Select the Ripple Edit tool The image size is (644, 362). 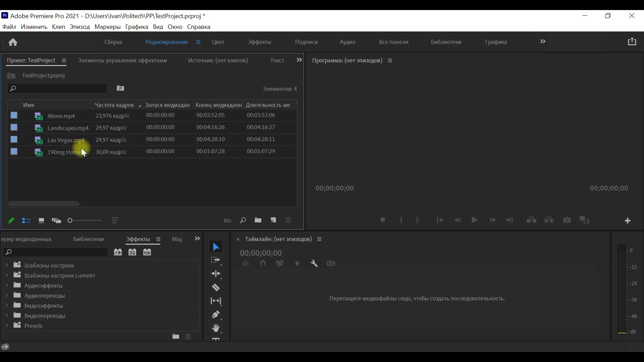[216, 274]
